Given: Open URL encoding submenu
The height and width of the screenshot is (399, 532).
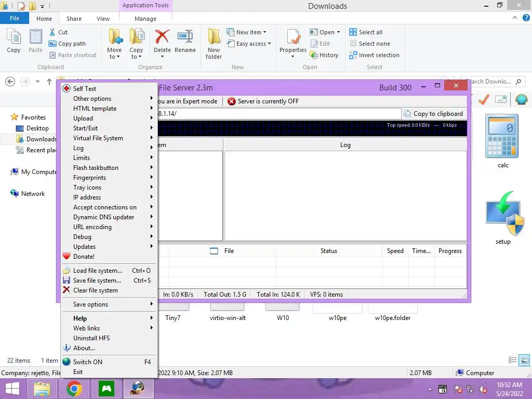Looking at the screenshot, I should pos(109,227).
